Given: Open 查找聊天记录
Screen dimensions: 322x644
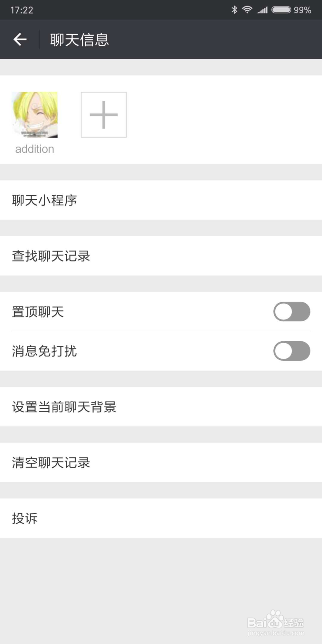Looking at the screenshot, I should tap(161, 256).
